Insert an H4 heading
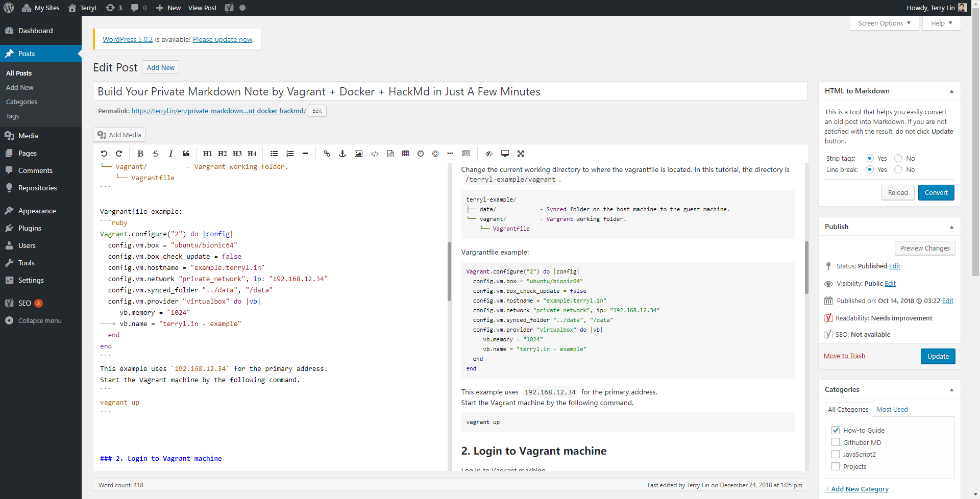Screen dimensions: 980x499 [252, 154]
